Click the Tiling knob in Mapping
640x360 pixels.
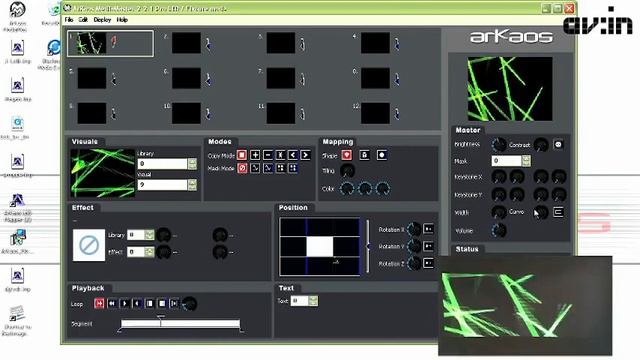347,171
